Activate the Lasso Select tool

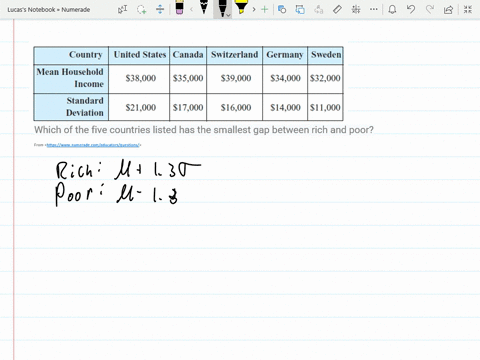[142, 9]
